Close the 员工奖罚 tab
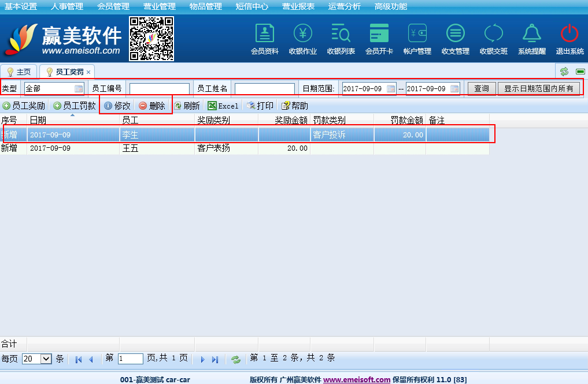588x384 pixels. 88,72
